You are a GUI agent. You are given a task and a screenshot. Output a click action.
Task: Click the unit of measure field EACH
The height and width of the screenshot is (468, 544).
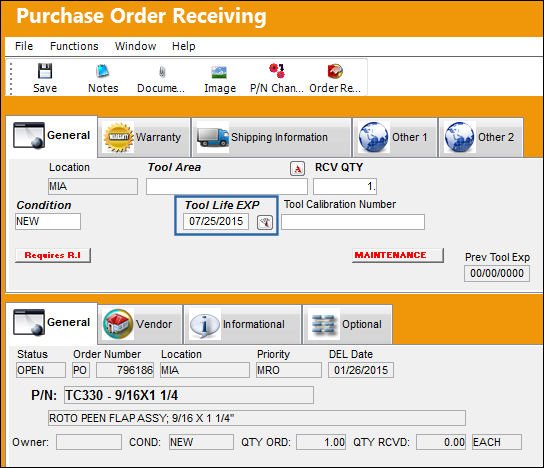497,442
